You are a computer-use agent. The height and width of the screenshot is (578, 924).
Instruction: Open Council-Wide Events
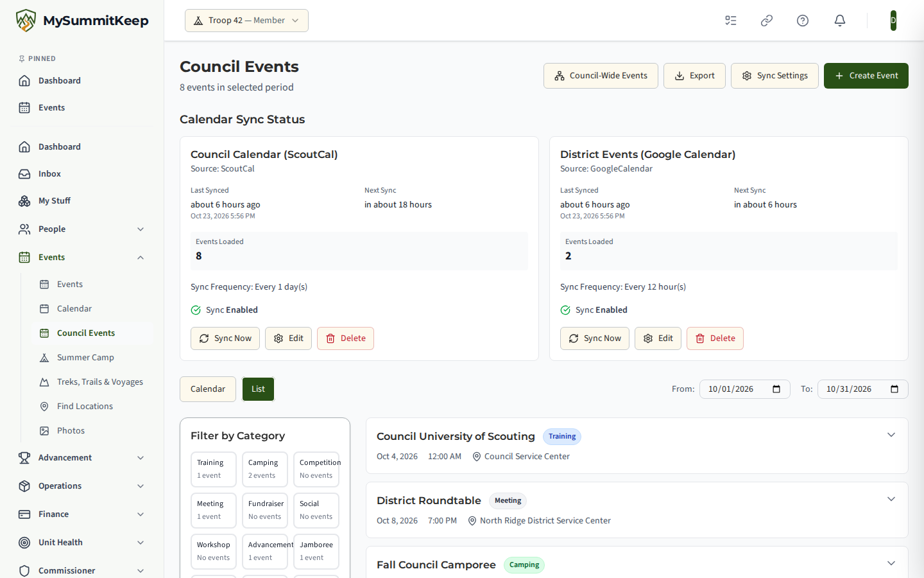tap(601, 76)
